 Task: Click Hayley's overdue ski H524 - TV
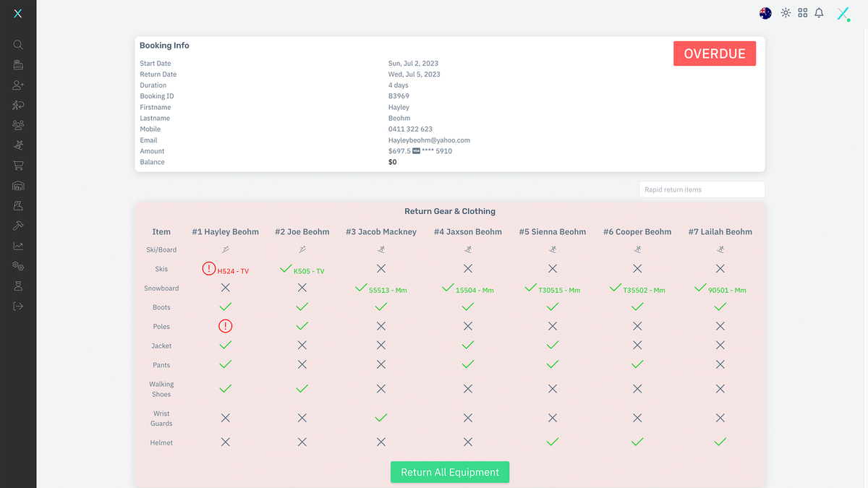(232, 271)
